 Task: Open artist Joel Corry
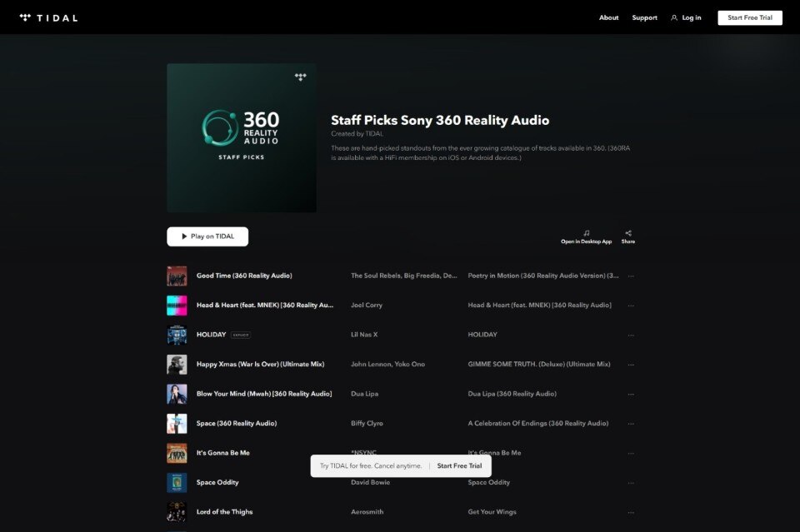pyautogui.click(x=367, y=306)
